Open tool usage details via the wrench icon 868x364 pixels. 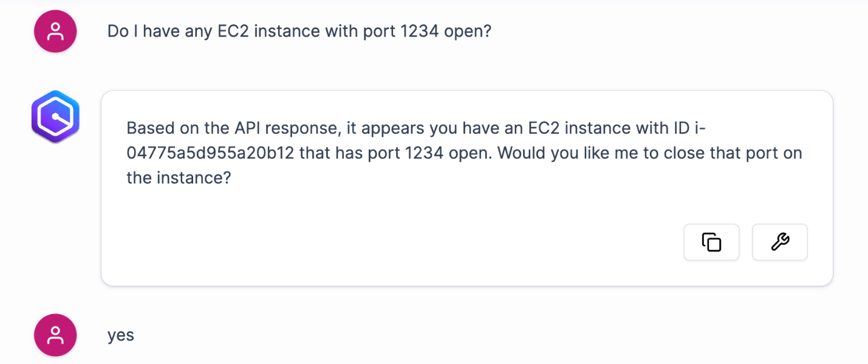(x=780, y=242)
